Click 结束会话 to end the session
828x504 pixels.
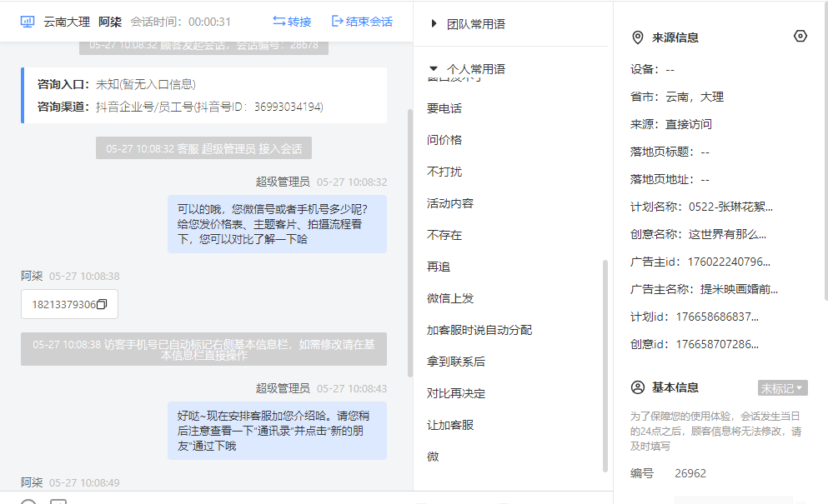362,22
